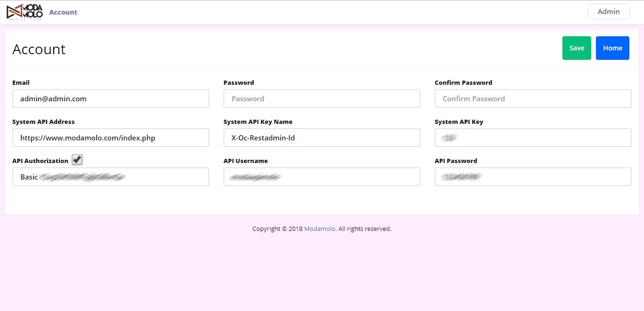Open the Account navigation link
The image size is (644, 311).
click(63, 12)
